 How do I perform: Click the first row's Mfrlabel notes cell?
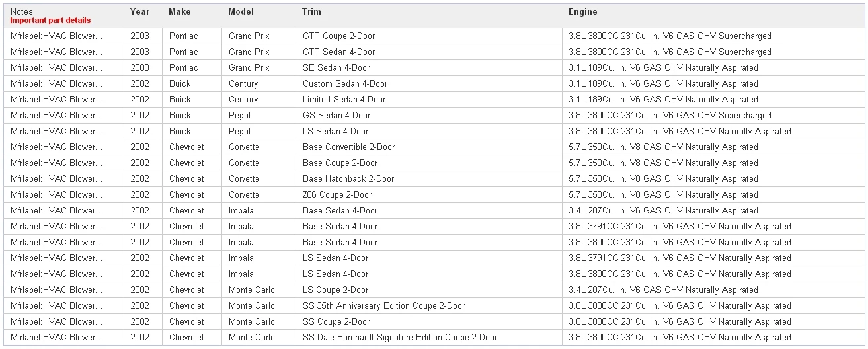coord(56,36)
